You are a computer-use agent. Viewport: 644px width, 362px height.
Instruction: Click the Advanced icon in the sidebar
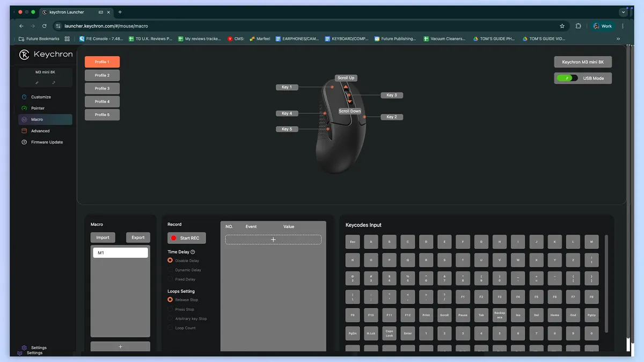24,131
